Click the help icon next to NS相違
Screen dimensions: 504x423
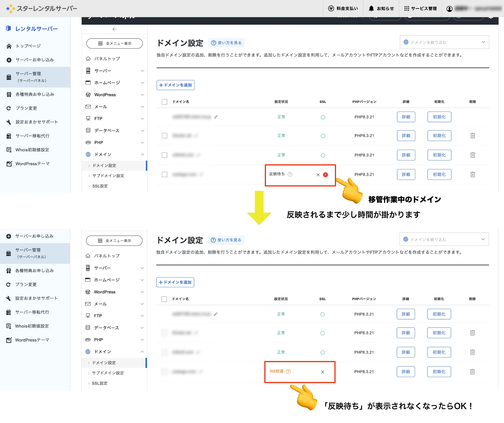[x=288, y=372]
